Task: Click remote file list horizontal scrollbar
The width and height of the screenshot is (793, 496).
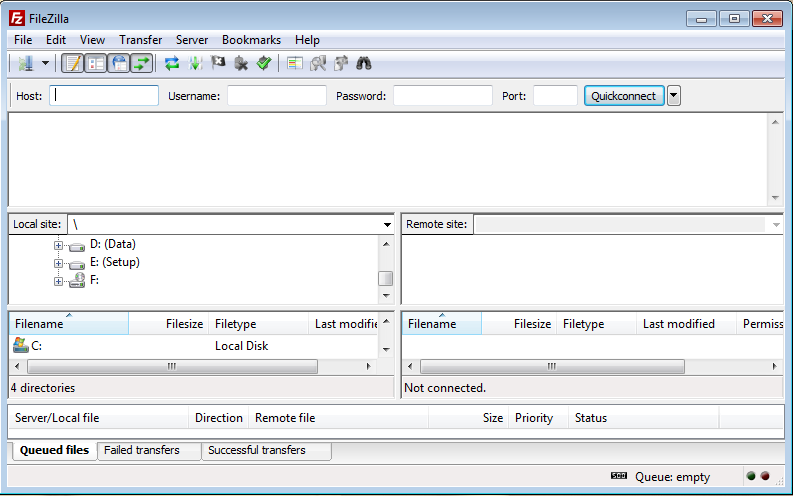Action: (552, 367)
